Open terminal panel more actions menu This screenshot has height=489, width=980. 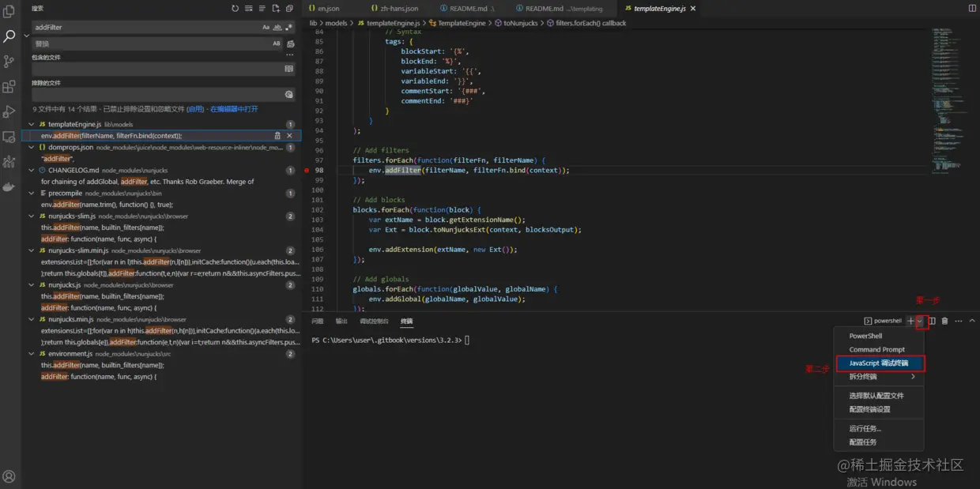click(x=959, y=321)
